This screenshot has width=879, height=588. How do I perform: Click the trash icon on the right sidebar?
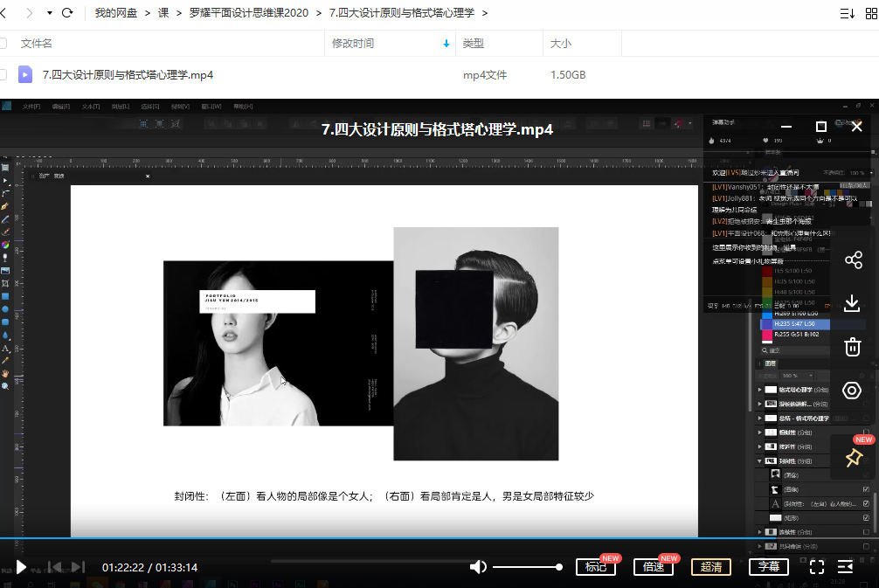pos(852,347)
